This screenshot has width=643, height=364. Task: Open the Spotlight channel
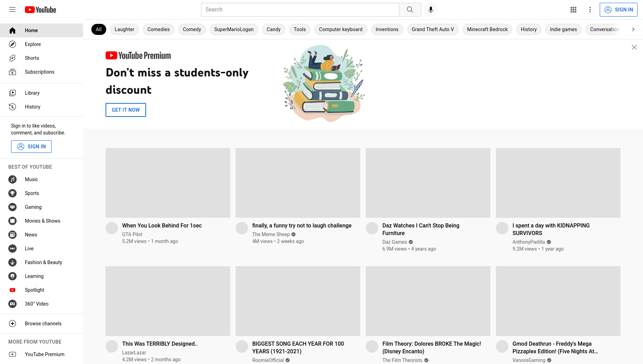(x=42, y=290)
